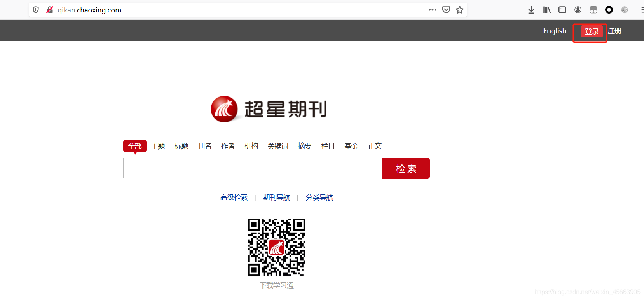Open the Downloads arrow icon

[x=531, y=10]
